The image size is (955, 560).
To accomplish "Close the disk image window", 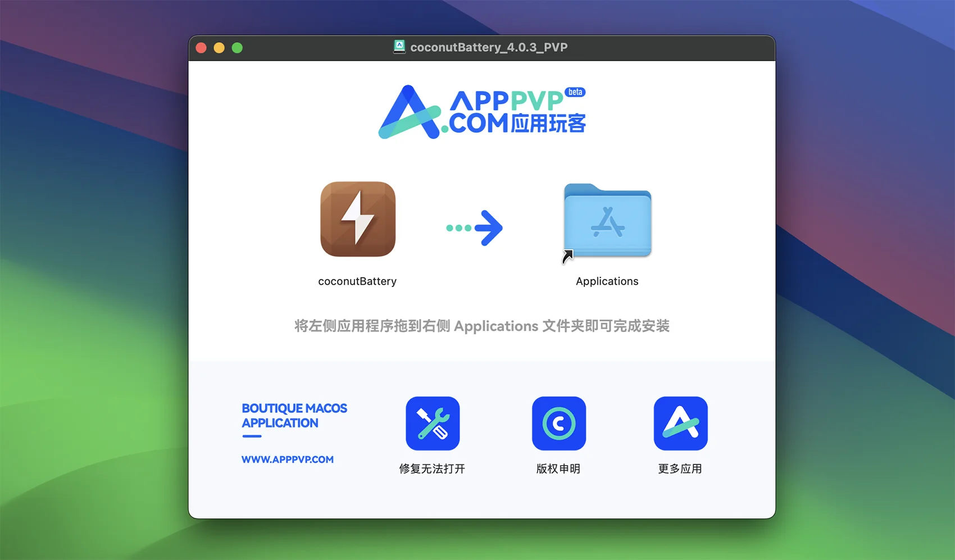I will pyautogui.click(x=201, y=48).
